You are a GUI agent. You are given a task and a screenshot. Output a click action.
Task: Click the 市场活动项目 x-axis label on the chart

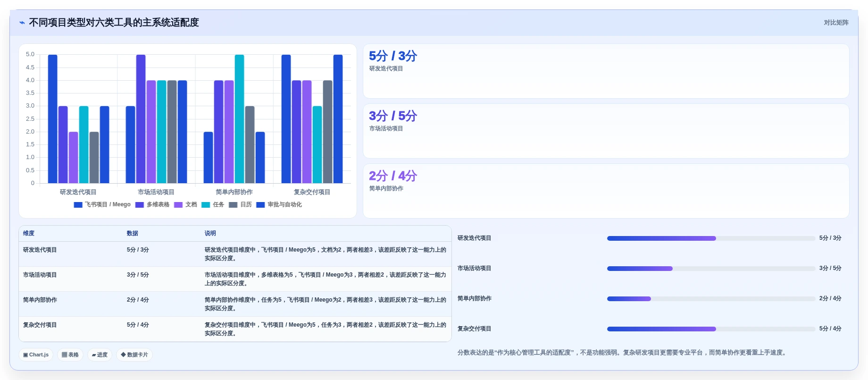[156, 192]
